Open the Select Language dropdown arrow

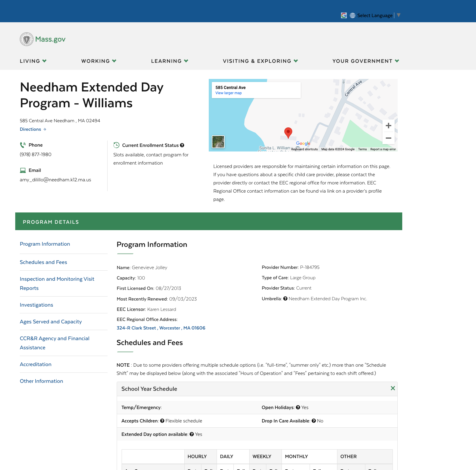(399, 15)
